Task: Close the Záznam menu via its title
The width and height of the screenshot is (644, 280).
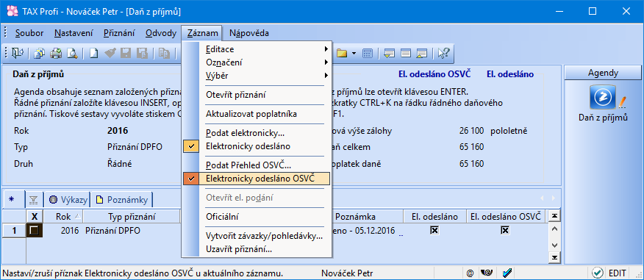Action: pos(202,33)
